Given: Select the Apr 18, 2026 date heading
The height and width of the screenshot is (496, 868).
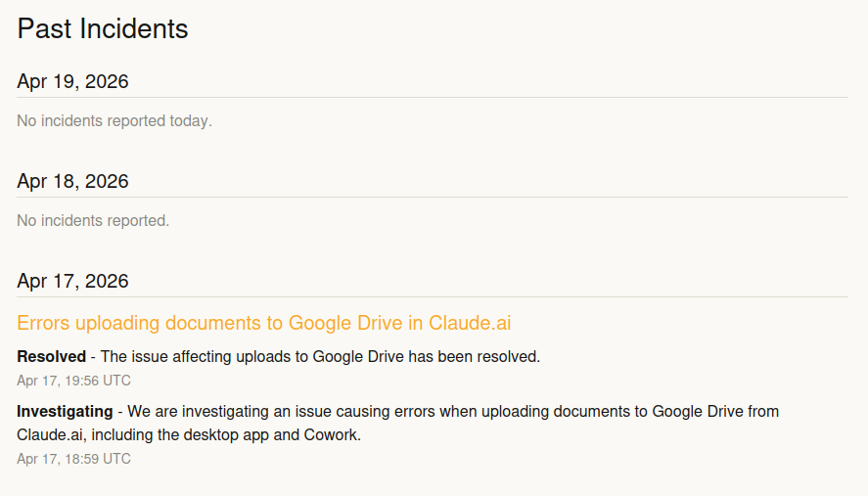Looking at the screenshot, I should pyautogui.click(x=73, y=181).
